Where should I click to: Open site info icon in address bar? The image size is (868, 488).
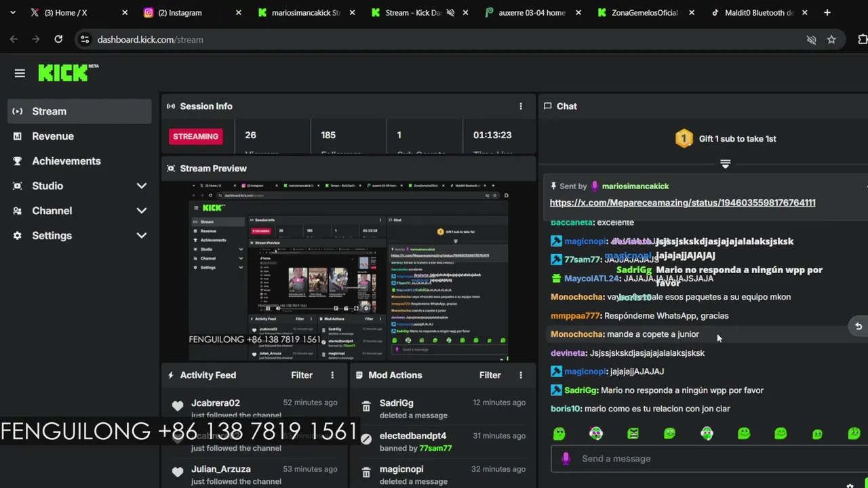pyautogui.click(x=85, y=39)
